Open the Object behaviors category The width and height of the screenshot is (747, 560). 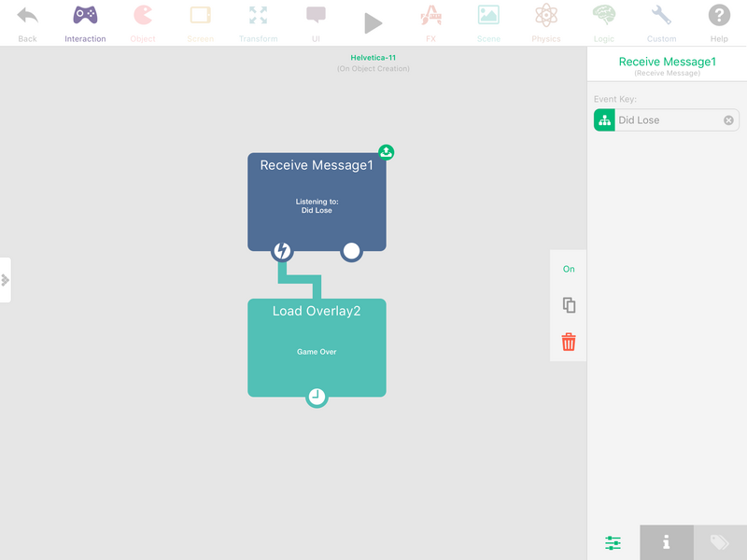coord(143,24)
